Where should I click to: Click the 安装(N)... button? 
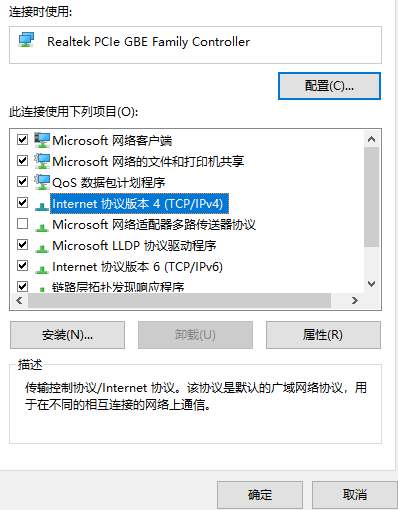click(x=67, y=335)
